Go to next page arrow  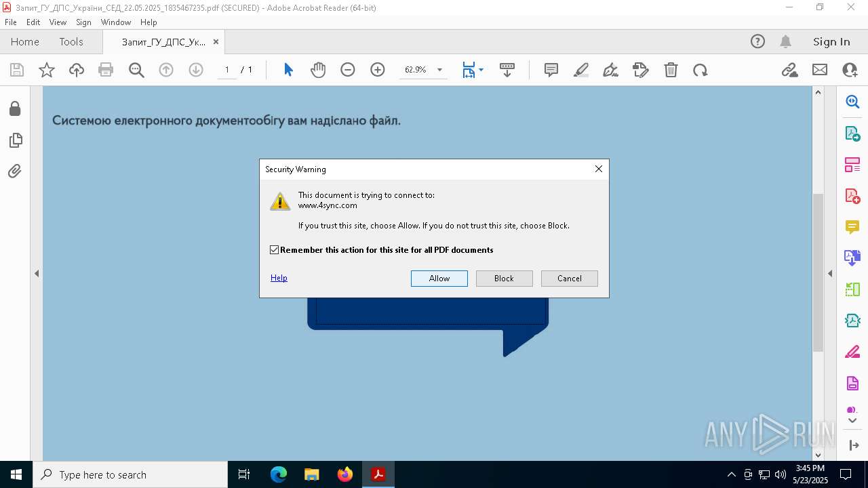(x=196, y=70)
